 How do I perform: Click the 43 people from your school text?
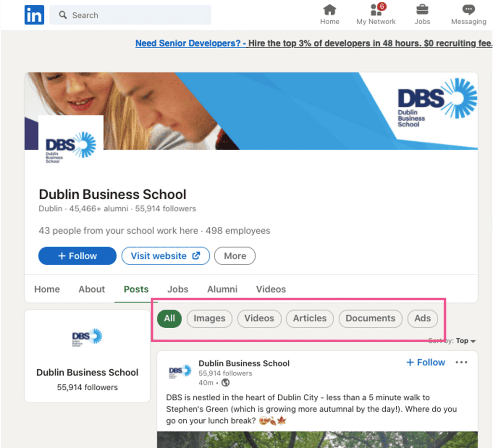[x=118, y=230]
